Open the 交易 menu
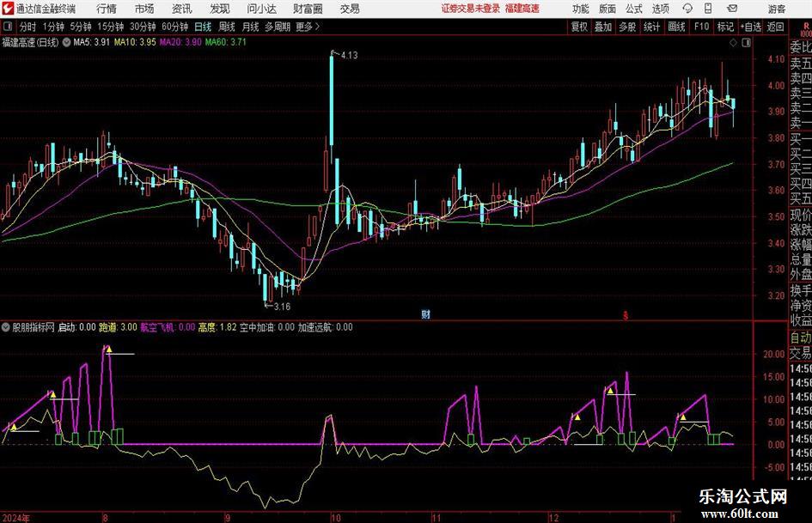The height and width of the screenshot is (523, 812). pyautogui.click(x=350, y=9)
